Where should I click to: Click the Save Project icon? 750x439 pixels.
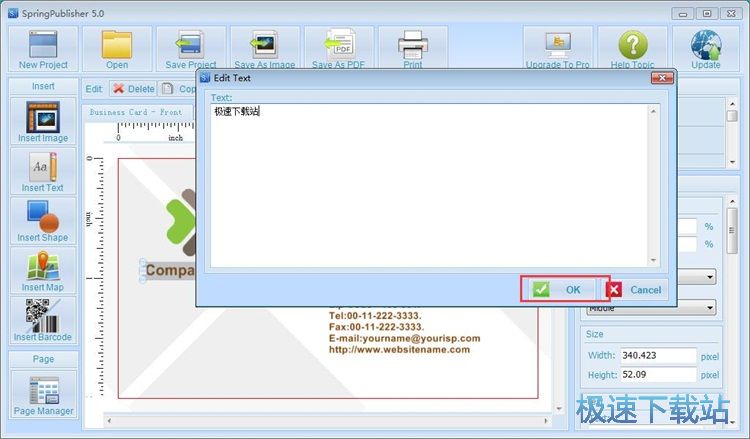[x=190, y=49]
